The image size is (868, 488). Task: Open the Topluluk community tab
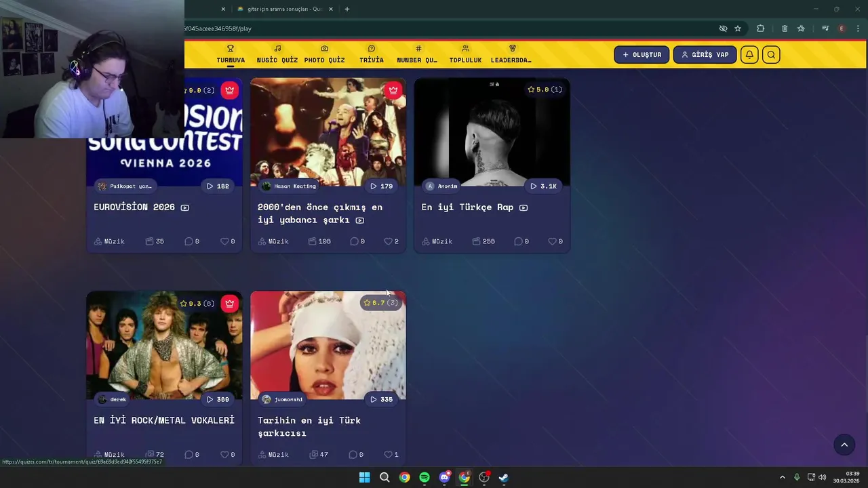465,54
